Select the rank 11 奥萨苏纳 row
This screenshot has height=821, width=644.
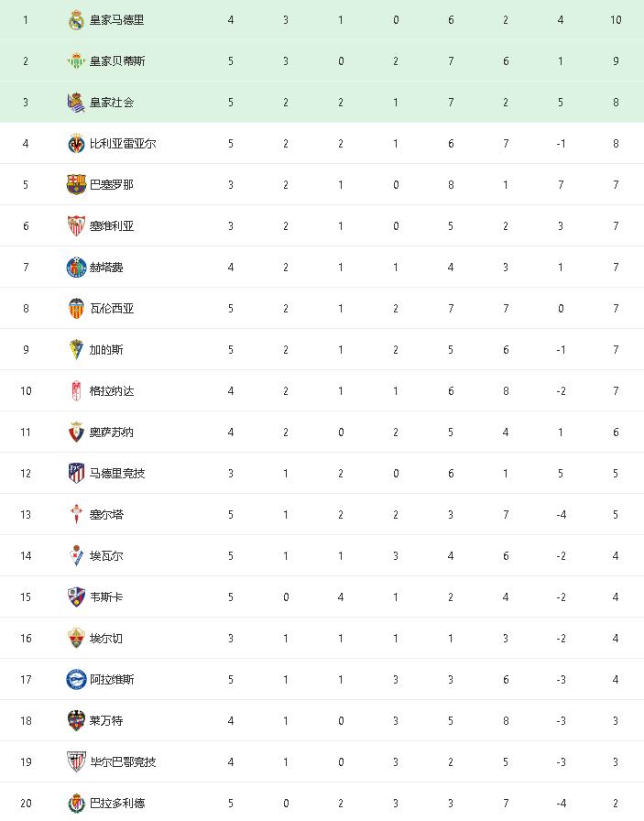click(322, 432)
